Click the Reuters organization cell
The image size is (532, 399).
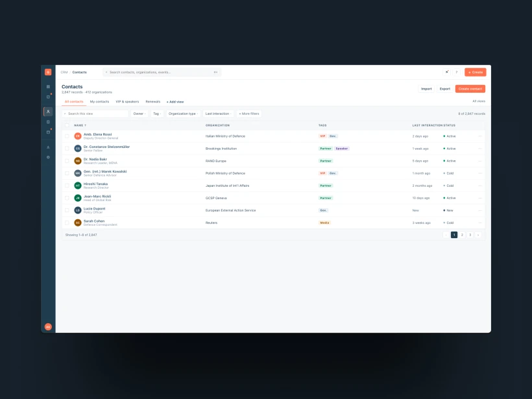(x=212, y=223)
